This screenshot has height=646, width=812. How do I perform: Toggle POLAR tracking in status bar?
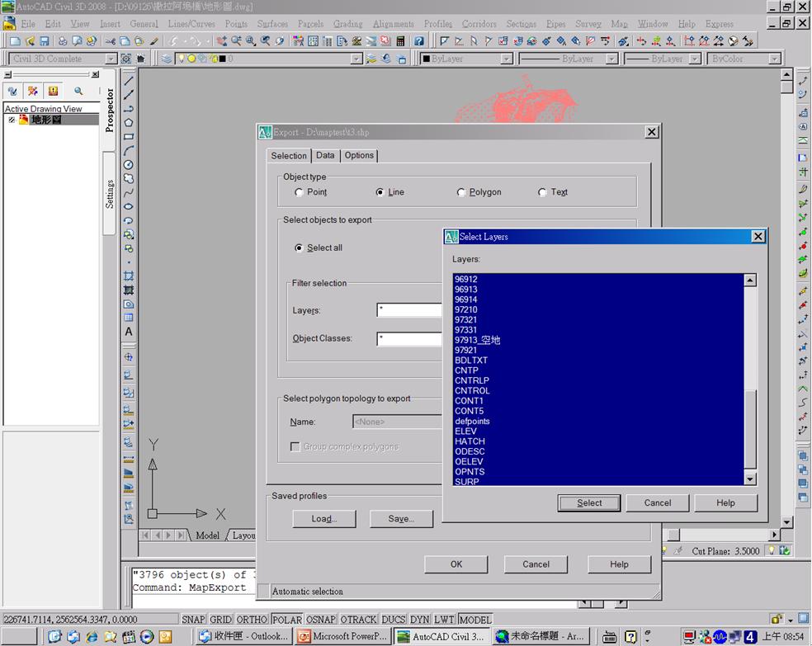pyautogui.click(x=287, y=620)
